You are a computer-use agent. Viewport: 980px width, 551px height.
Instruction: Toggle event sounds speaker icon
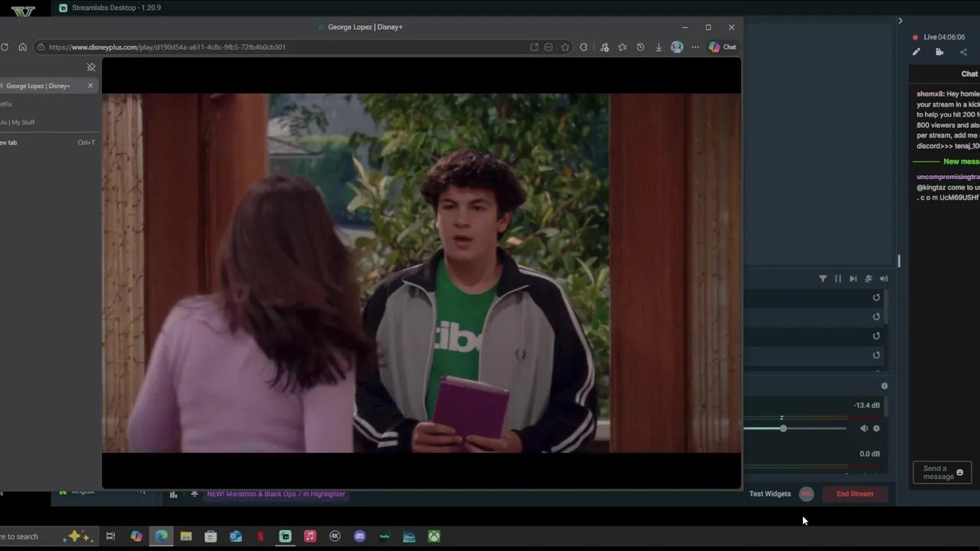[884, 279]
